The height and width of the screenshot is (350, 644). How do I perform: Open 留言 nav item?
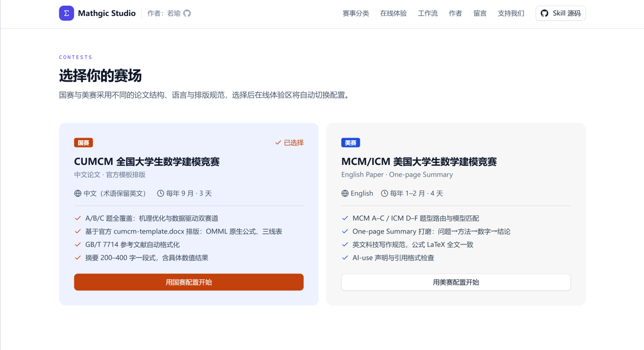(480, 13)
